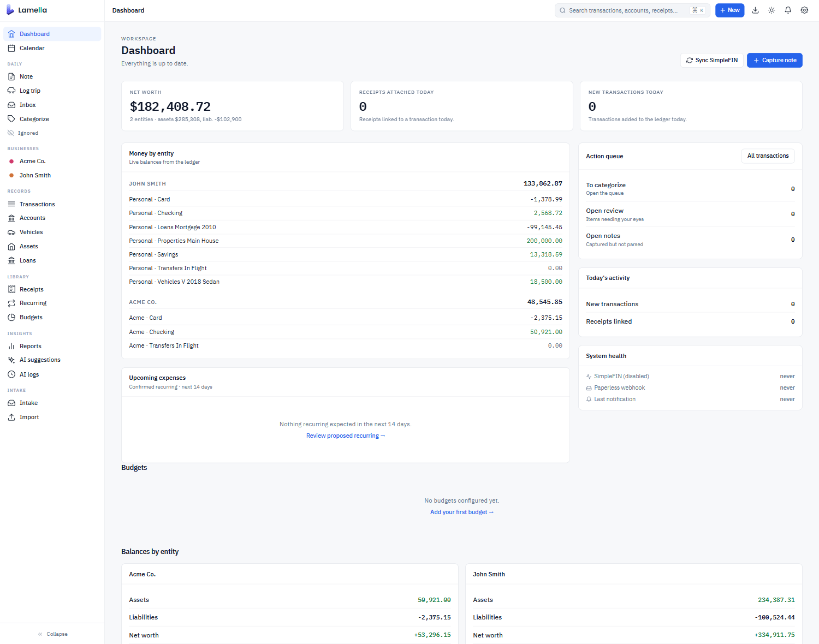The image size is (819, 644).
Task: Go to Accounts in sidebar
Action: pos(52,218)
